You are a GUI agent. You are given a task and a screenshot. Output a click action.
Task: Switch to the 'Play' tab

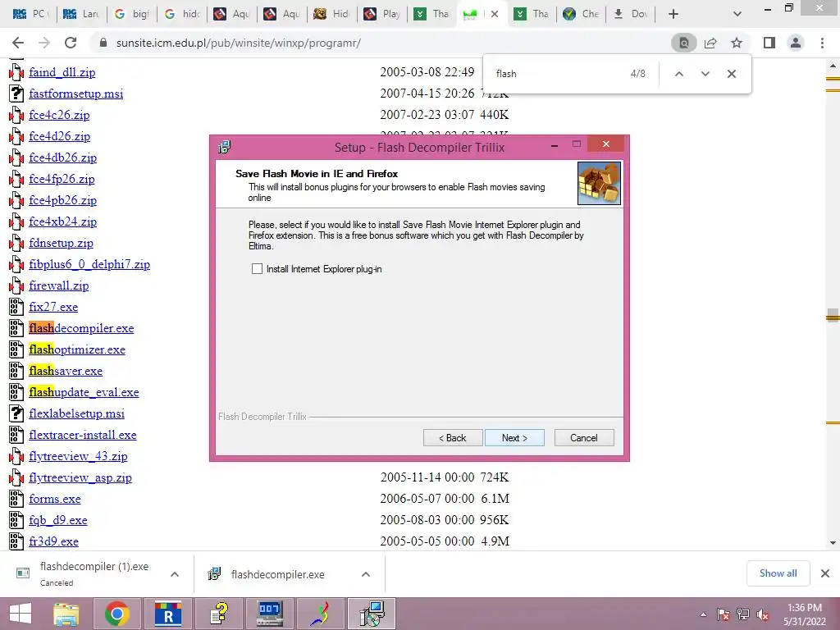coord(382,14)
